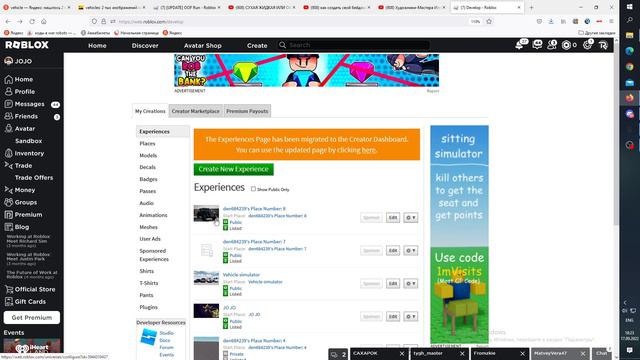Screen dimensions: 640x360
Task: Toggle Public status of Place Number 8 row
Action: [225, 222]
